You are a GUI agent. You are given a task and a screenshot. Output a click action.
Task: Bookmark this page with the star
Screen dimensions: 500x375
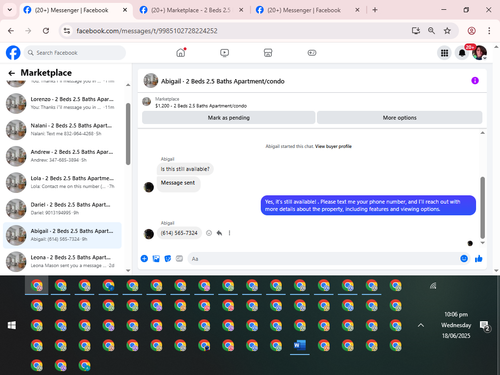(x=447, y=31)
